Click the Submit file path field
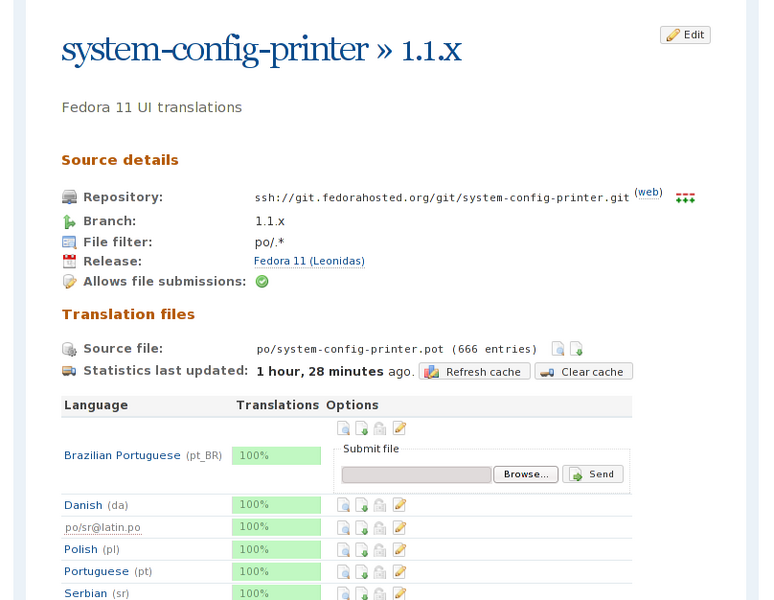 (x=416, y=475)
